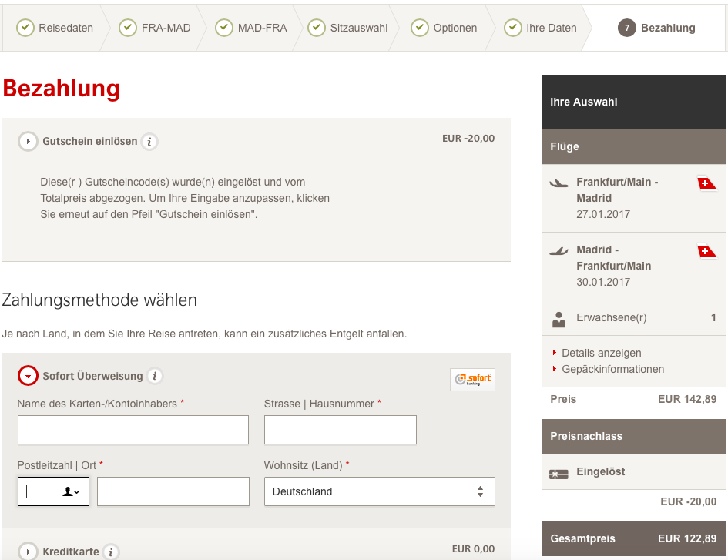The image size is (728, 560).
Task: Open the Wohnsitz (Land) dropdown
Action: [x=379, y=491]
